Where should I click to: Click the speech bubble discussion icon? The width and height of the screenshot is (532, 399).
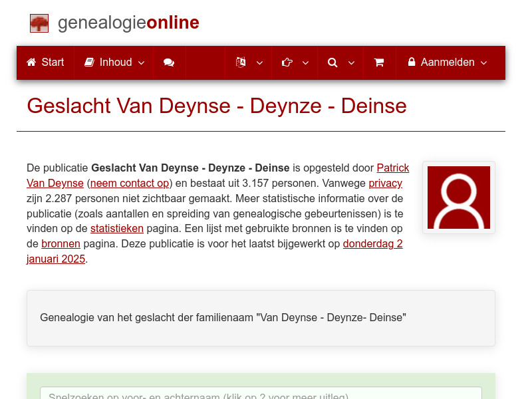[x=168, y=63]
